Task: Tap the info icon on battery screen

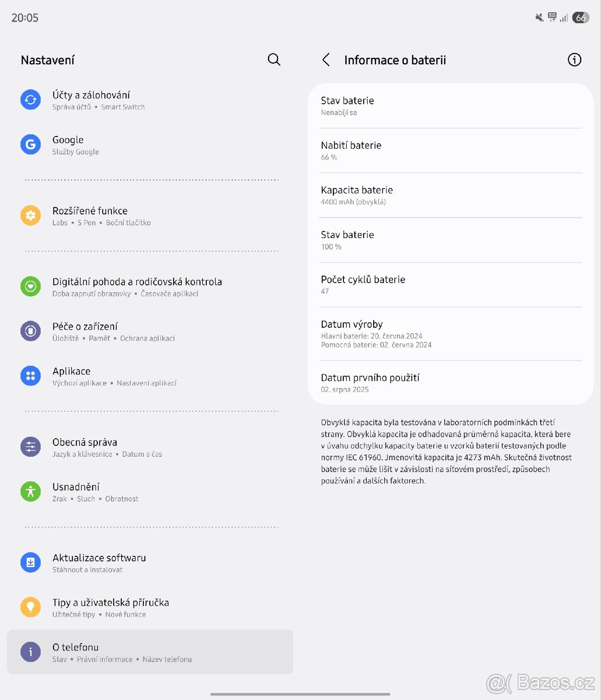Action: pos(574,60)
